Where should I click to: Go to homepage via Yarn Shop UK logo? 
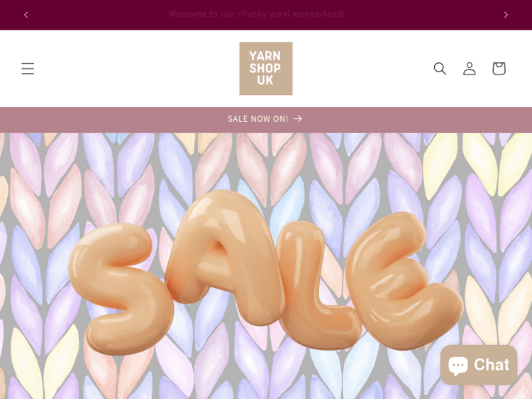[x=266, y=69]
